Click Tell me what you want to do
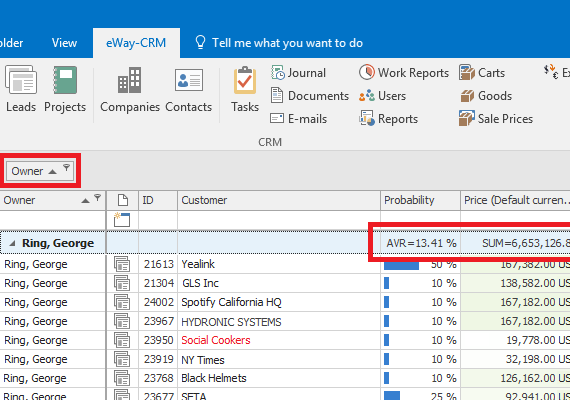 coord(279,43)
